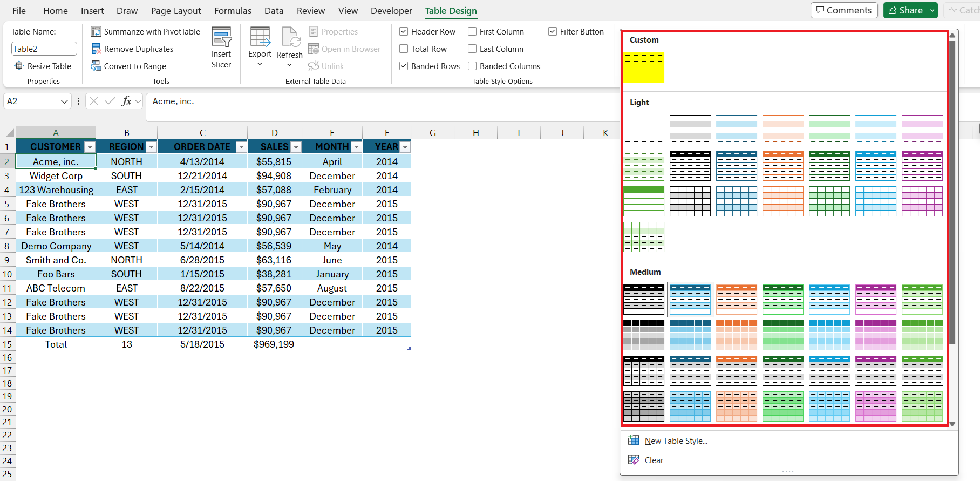Click the Resize Table icon

click(19, 66)
